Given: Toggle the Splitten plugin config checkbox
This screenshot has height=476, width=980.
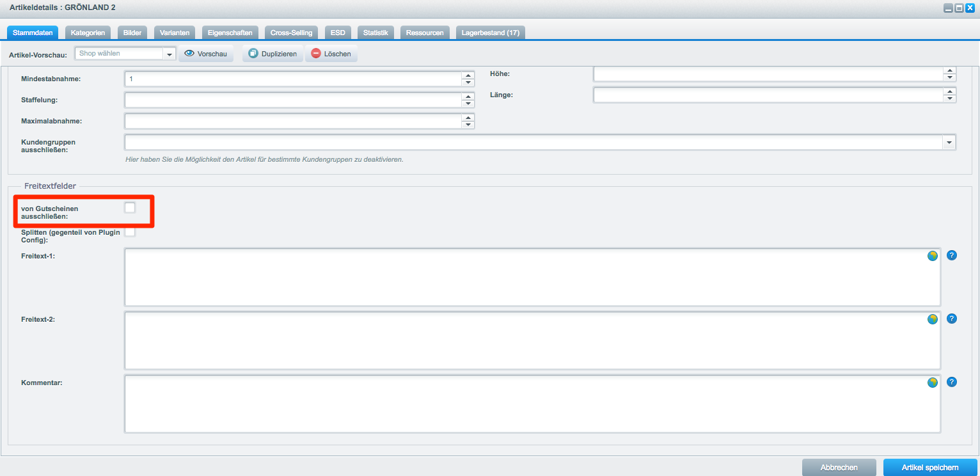Looking at the screenshot, I should click(x=130, y=232).
